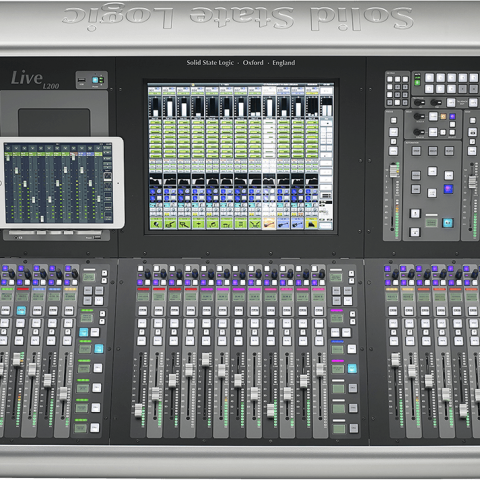Select the upper cyan layer key in left bank column

(x=84, y=332)
